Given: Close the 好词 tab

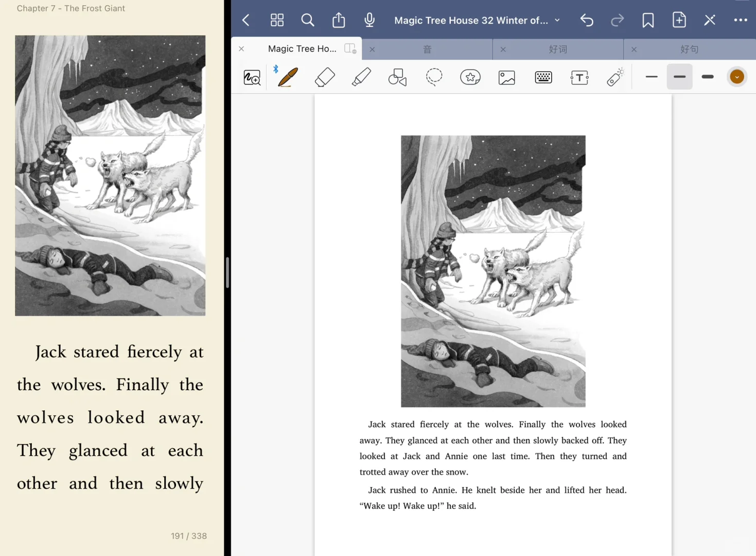Looking at the screenshot, I should tap(503, 49).
